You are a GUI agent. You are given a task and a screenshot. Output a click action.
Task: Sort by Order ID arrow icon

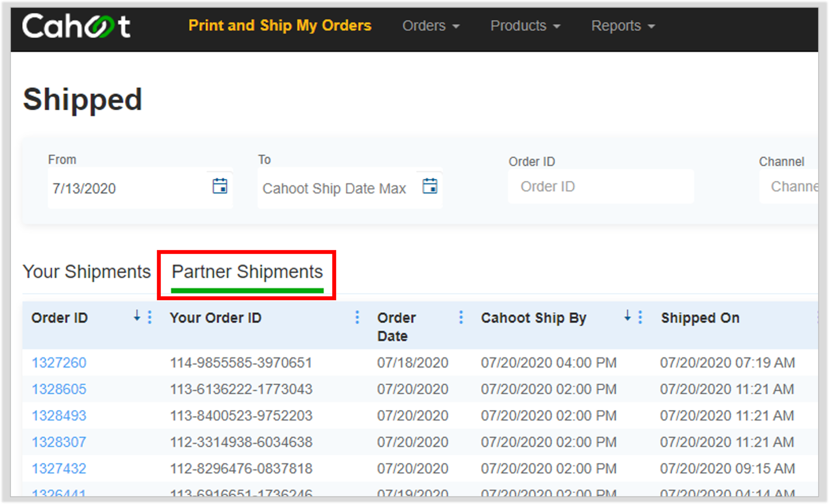coord(137,316)
